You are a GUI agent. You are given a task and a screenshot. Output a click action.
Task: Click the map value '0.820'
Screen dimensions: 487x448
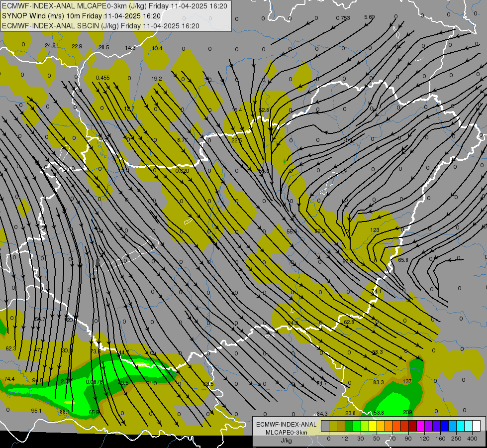pyautogui.click(x=182, y=171)
